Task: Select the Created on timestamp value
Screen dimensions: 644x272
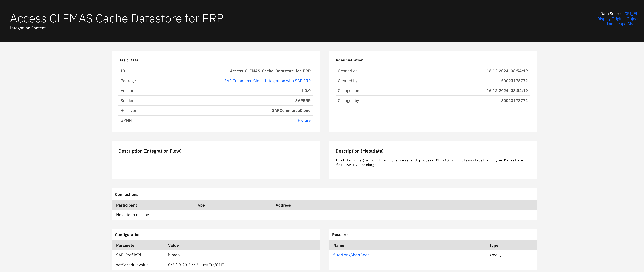Action: click(x=507, y=71)
